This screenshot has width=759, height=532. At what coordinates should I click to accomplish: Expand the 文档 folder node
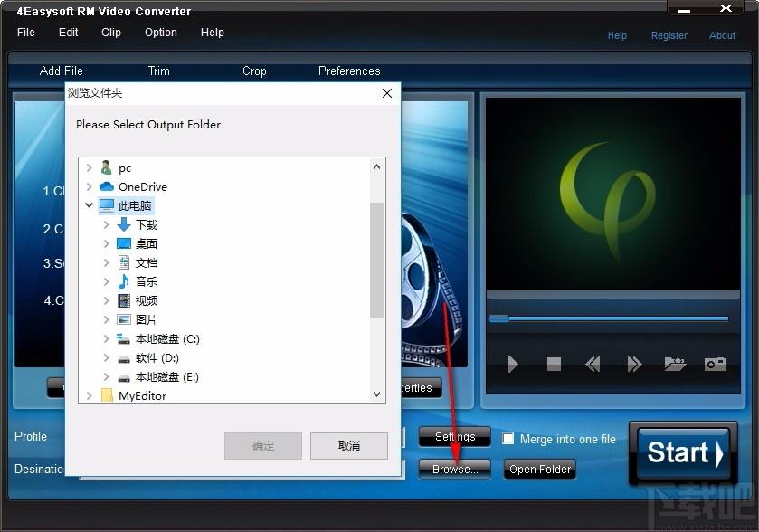pos(107,262)
